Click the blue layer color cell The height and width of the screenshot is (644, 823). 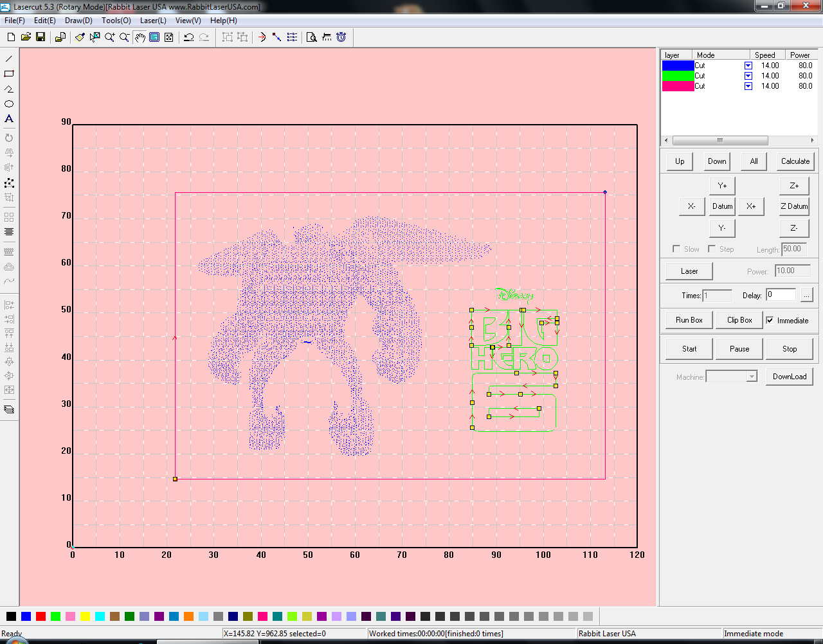[x=678, y=66]
